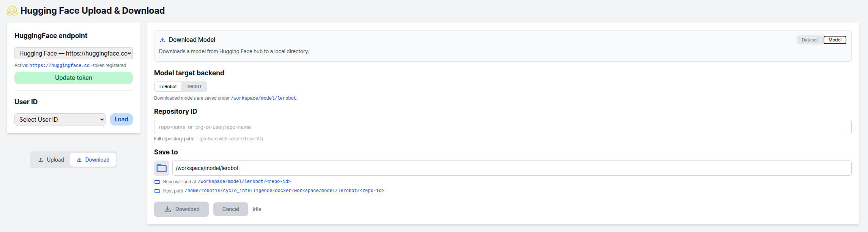Viewport: 868px width, 232px height.
Task: Click the Cancel button
Action: pos(231,209)
